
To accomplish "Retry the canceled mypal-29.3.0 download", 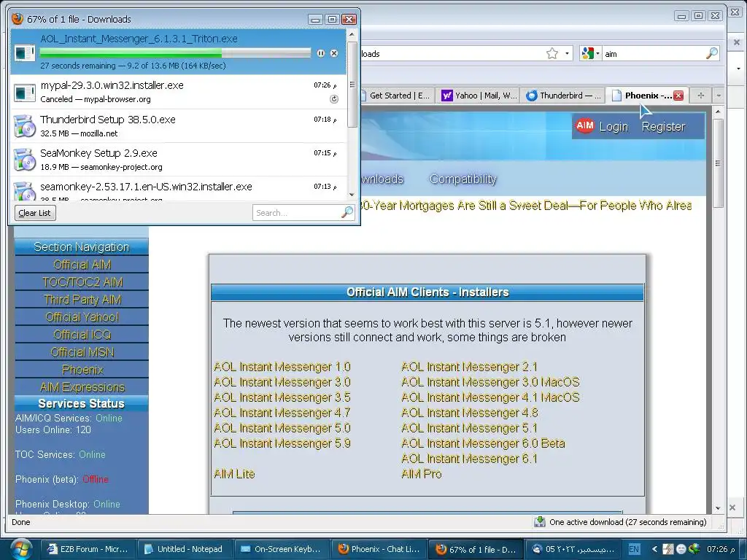I will 334,99.
